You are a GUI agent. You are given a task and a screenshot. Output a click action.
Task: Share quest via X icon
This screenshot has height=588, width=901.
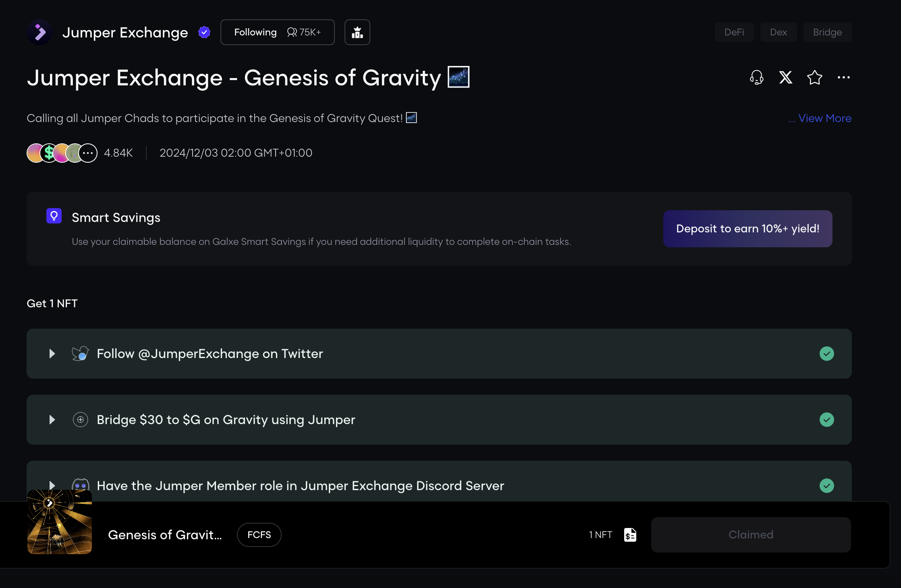pyautogui.click(x=785, y=77)
